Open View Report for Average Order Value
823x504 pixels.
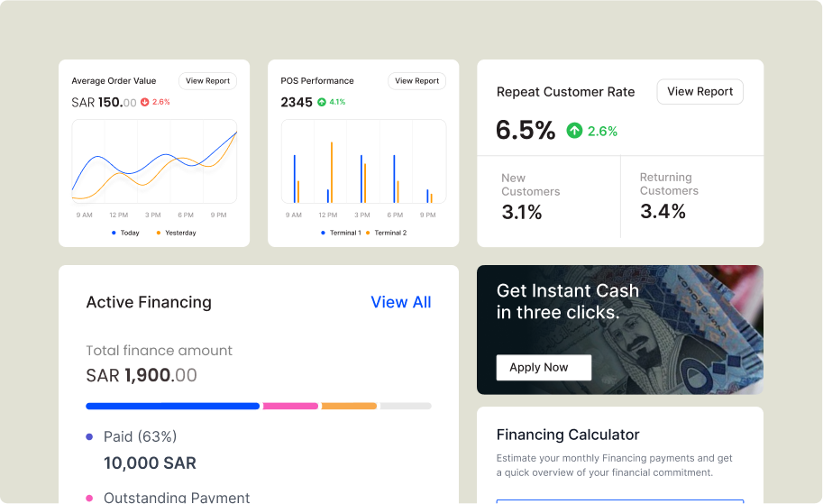click(208, 81)
